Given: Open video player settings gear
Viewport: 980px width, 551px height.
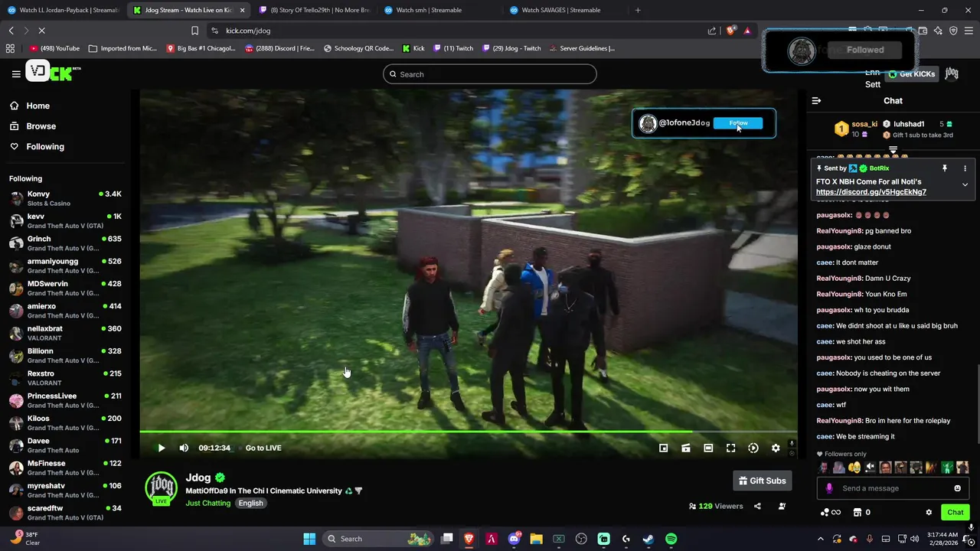Looking at the screenshot, I should [776, 448].
